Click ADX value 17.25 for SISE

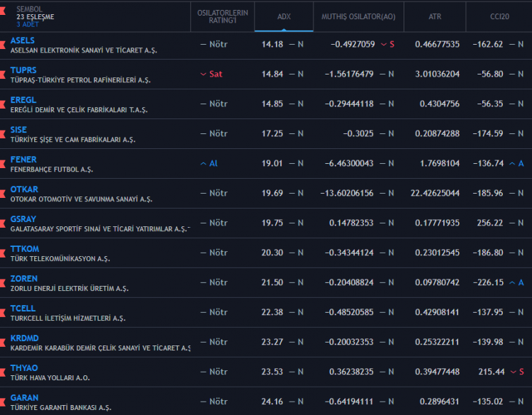pos(272,133)
